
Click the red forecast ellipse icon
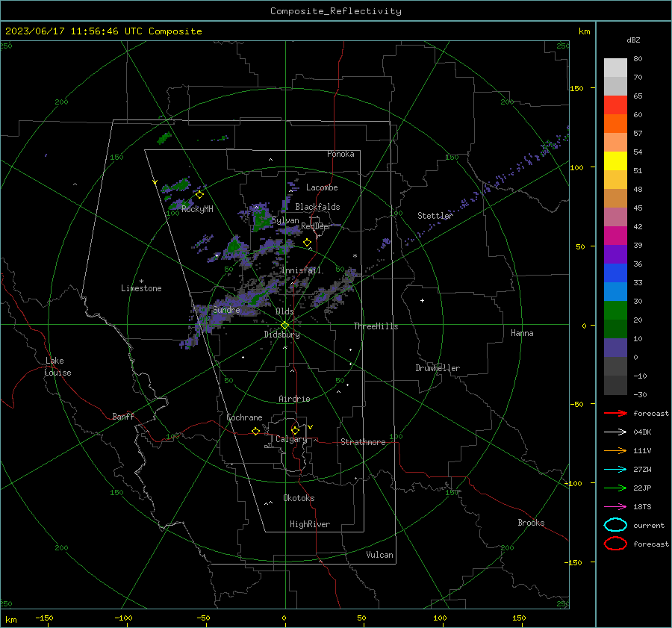coord(615,544)
